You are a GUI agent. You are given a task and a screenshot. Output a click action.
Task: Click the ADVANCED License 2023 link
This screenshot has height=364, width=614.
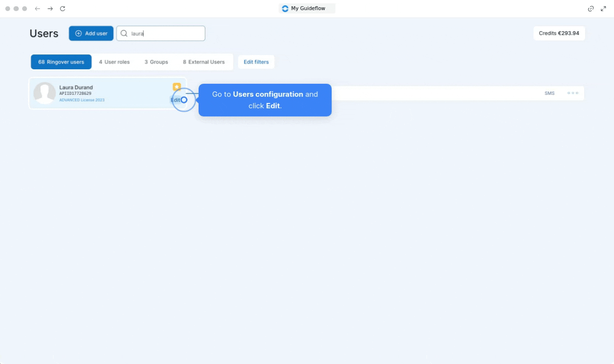pyautogui.click(x=82, y=100)
